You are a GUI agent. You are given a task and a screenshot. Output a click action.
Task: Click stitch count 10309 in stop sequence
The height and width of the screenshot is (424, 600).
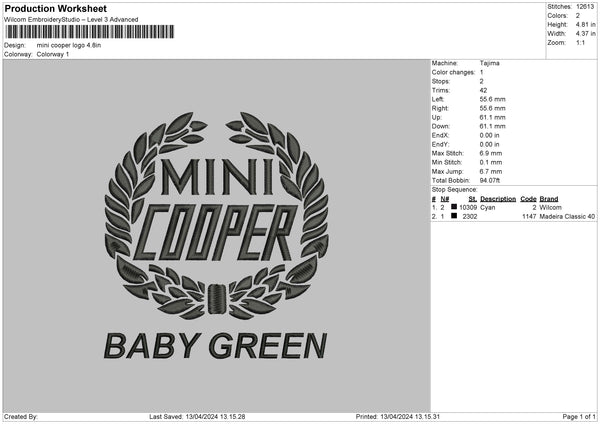tap(468, 207)
